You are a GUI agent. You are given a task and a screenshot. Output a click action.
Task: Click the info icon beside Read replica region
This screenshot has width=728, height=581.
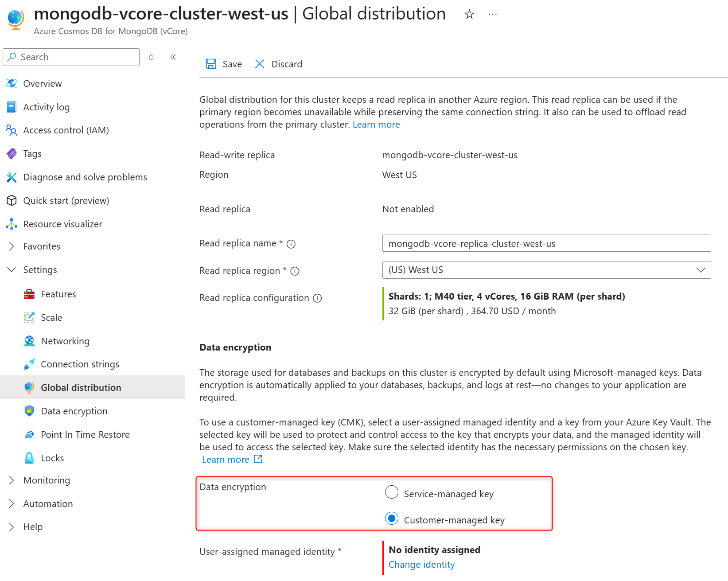coord(295,271)
